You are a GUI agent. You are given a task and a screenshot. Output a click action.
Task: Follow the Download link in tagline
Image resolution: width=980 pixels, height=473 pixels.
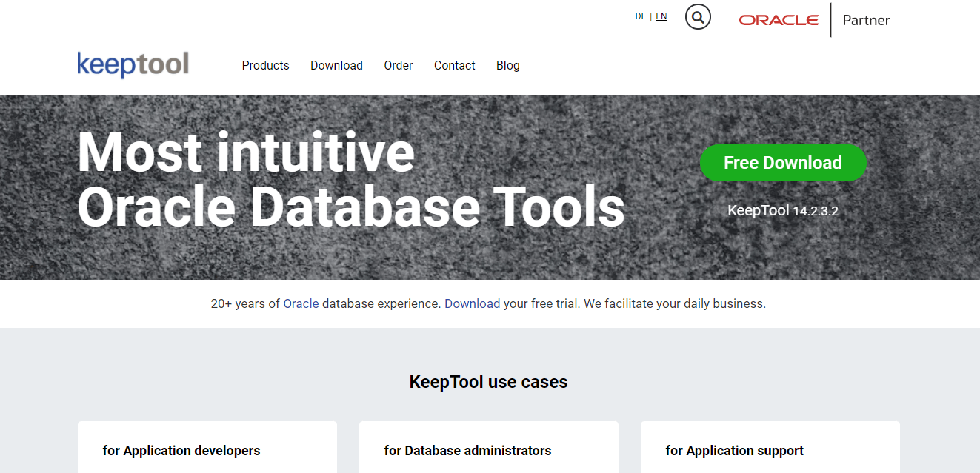[x=473, y=303]
